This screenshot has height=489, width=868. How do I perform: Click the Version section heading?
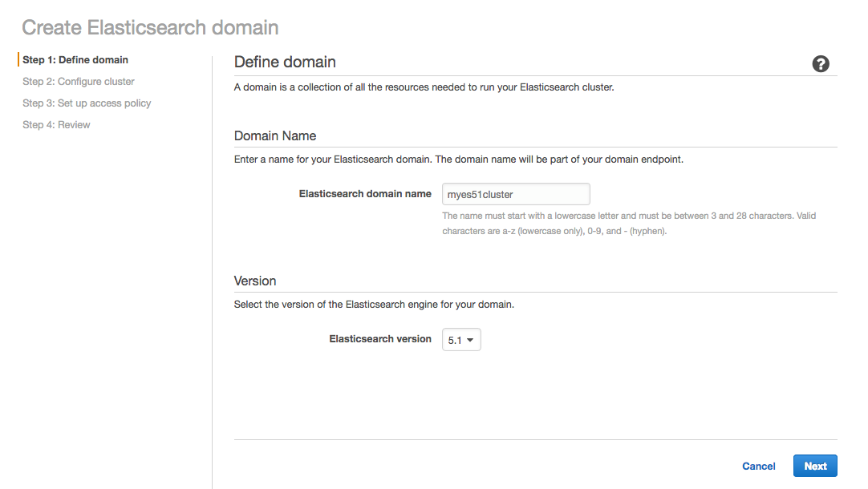(x=255, y=281)
